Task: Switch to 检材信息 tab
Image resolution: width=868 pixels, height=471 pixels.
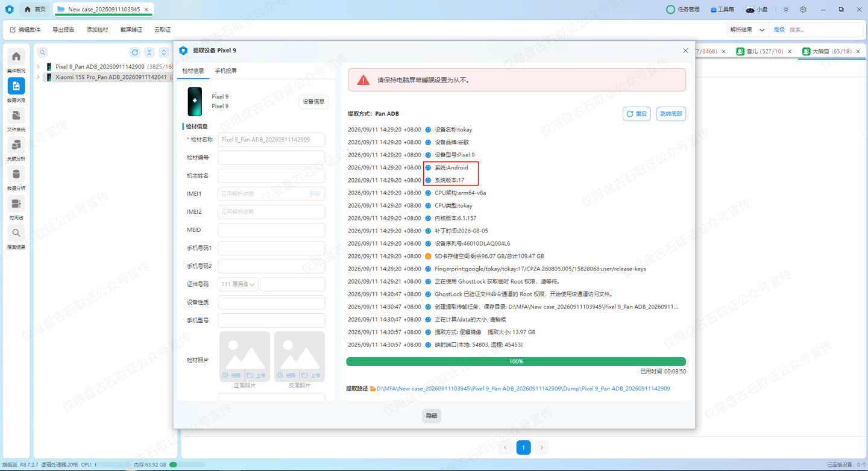Action: [193, 71]
